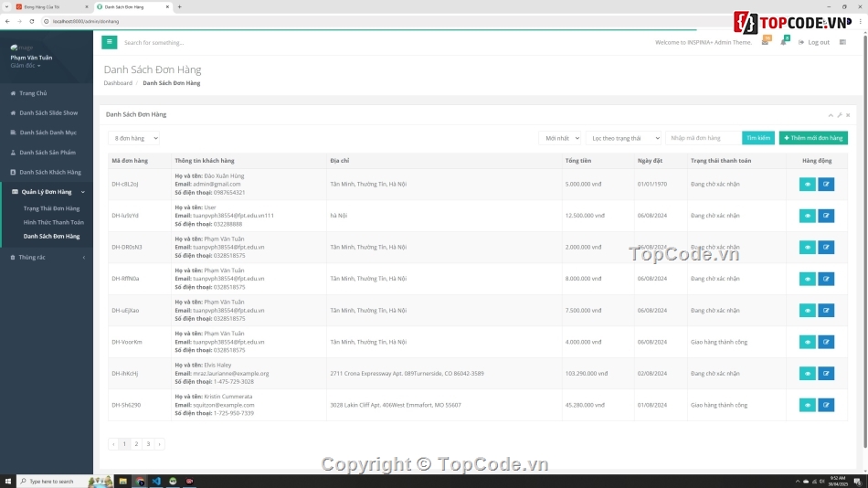Go to pagination page 2
868x488 pixels.
point(136,444)
